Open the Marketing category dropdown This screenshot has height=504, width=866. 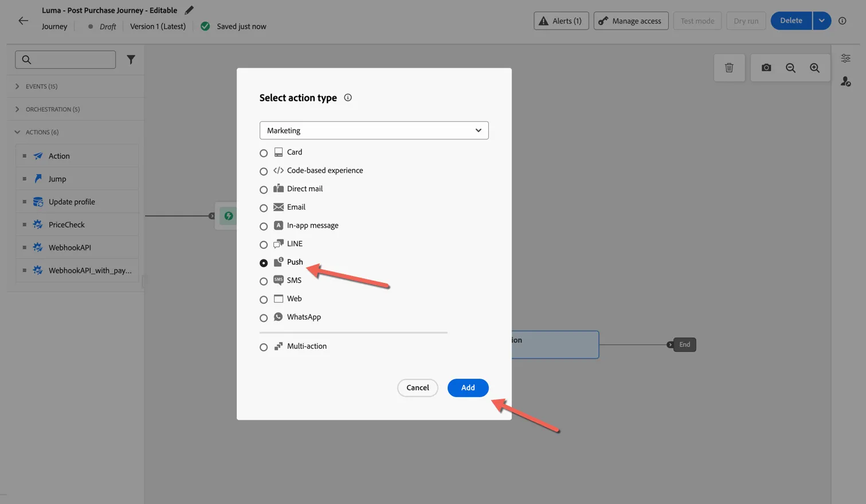374,130
